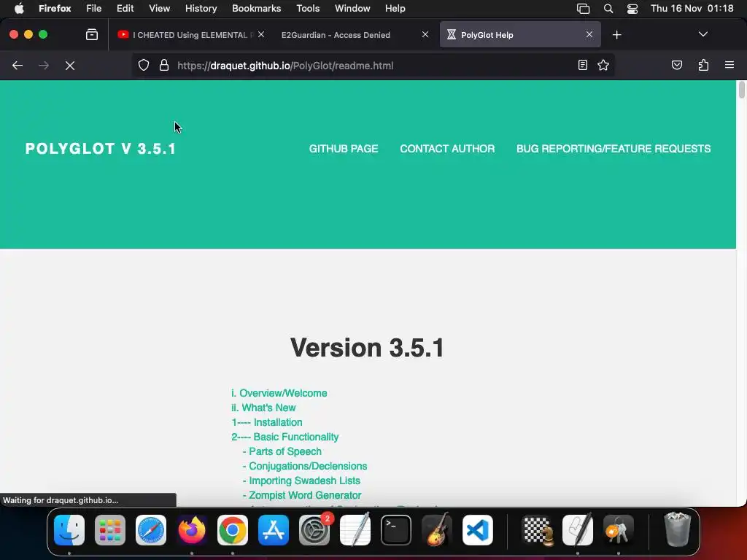Click the Stage Manager windows icon in menu bar

coord(583,9)
